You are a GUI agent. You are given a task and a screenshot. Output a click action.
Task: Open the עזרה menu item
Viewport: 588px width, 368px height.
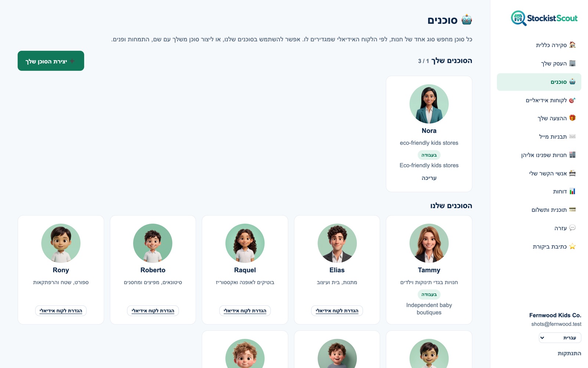[539, 228]
